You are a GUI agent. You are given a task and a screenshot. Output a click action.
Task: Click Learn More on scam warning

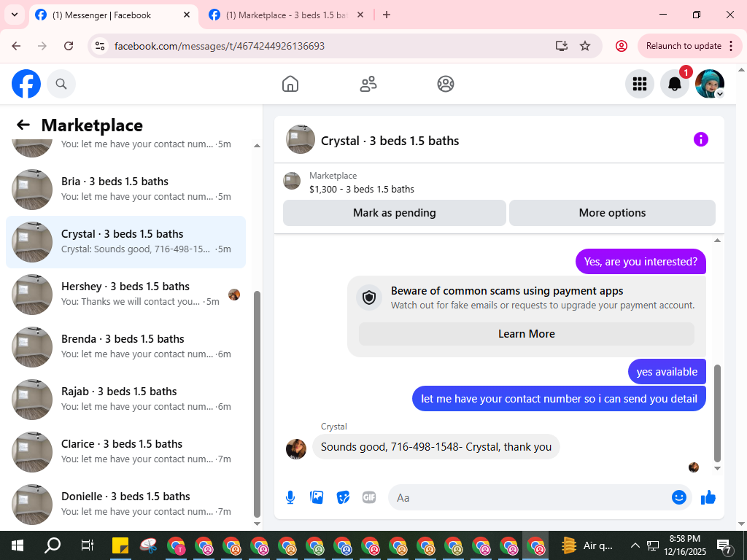point(527,334)
